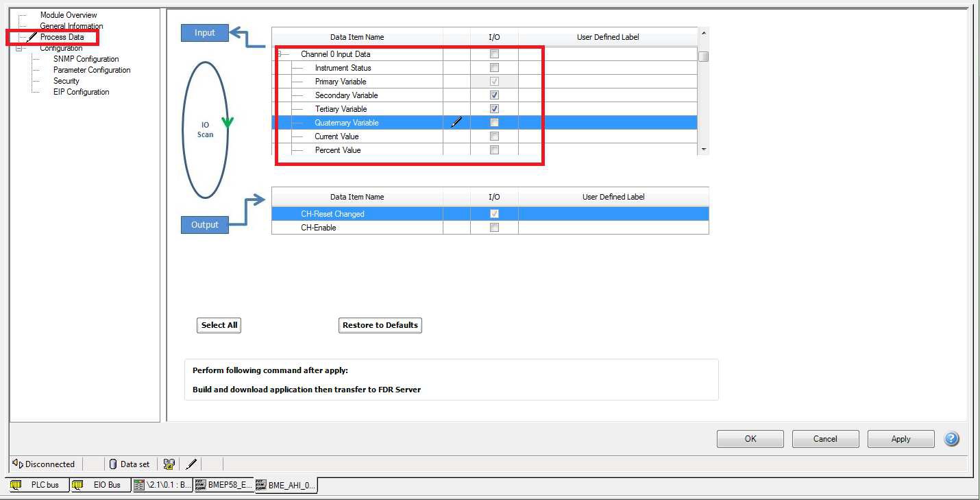Image resolution: width=980 pixels, height=500 pixels.
Task: Click the pencil icon beside Process Data
Action: click(32, 37)
